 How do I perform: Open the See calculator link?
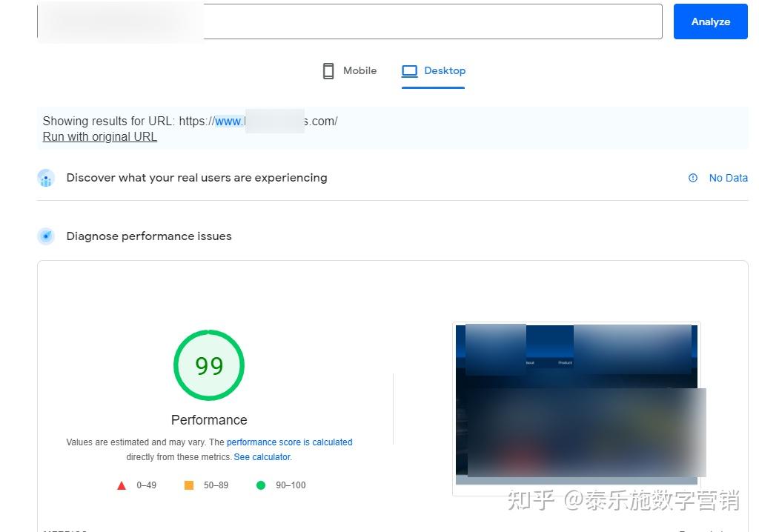point(262,457)
